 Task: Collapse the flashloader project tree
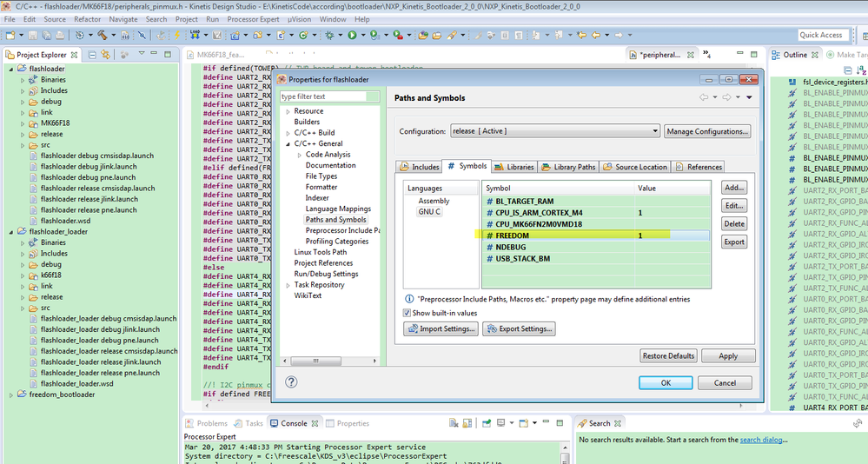pyautogui.click(x=11, y=69)
